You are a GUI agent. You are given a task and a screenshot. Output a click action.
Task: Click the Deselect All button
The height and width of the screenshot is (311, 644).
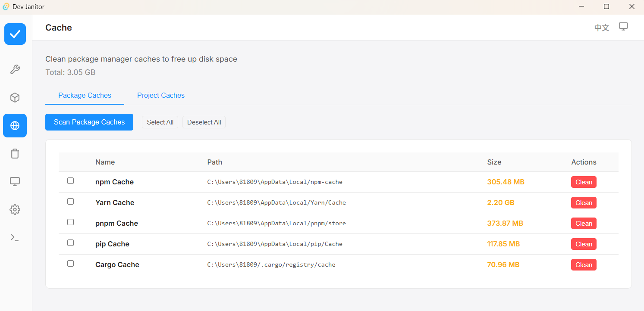pos(204,122)
